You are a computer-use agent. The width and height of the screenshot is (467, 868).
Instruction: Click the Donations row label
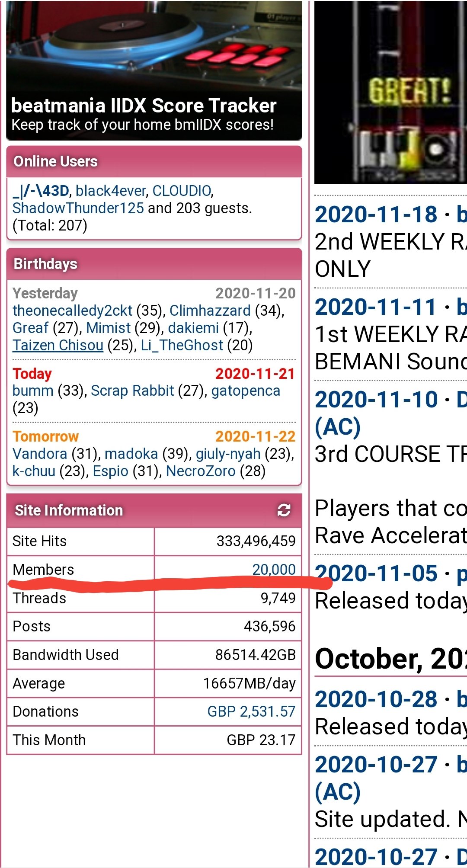click(x=45, y=711)
